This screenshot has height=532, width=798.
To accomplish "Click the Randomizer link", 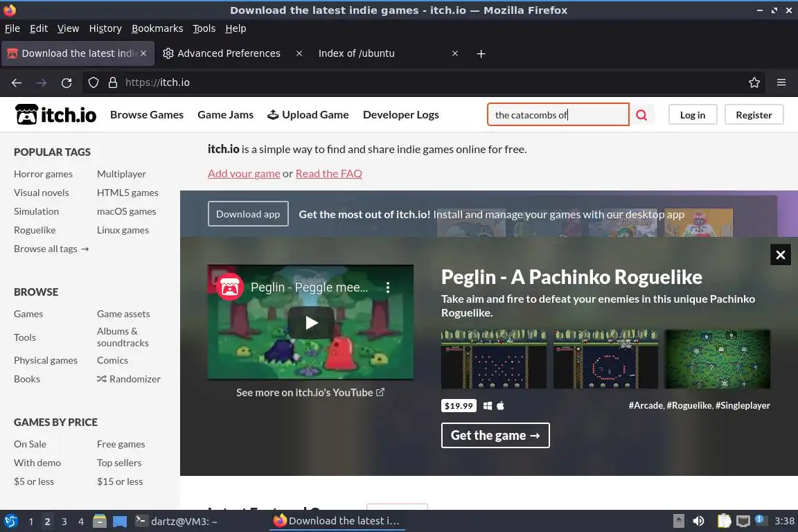I will click(129, 380).
